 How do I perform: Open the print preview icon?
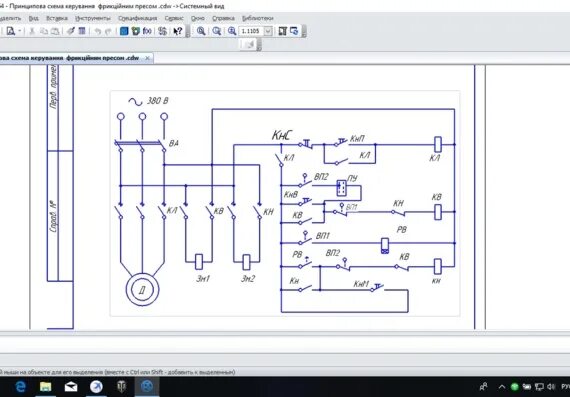11,31
